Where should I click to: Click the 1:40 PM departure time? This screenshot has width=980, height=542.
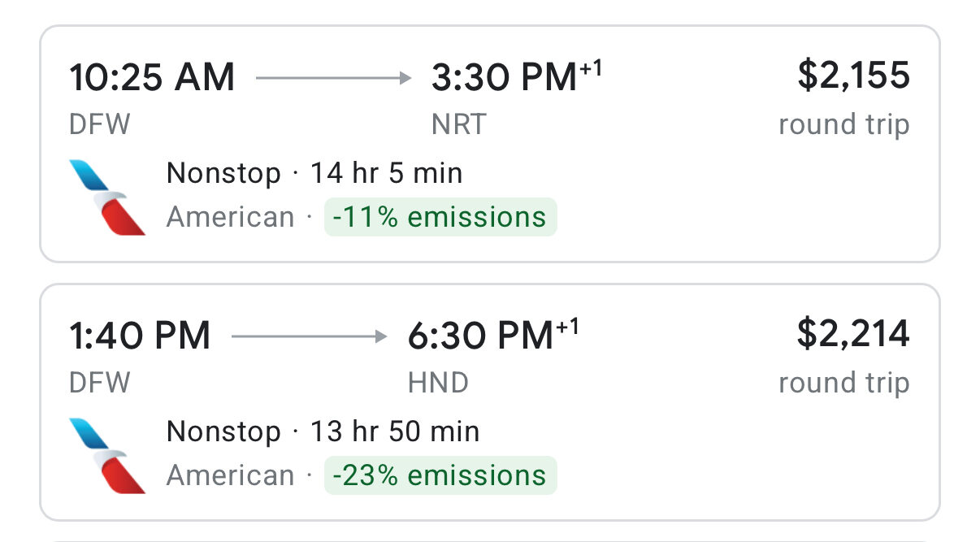click(140, 336)
